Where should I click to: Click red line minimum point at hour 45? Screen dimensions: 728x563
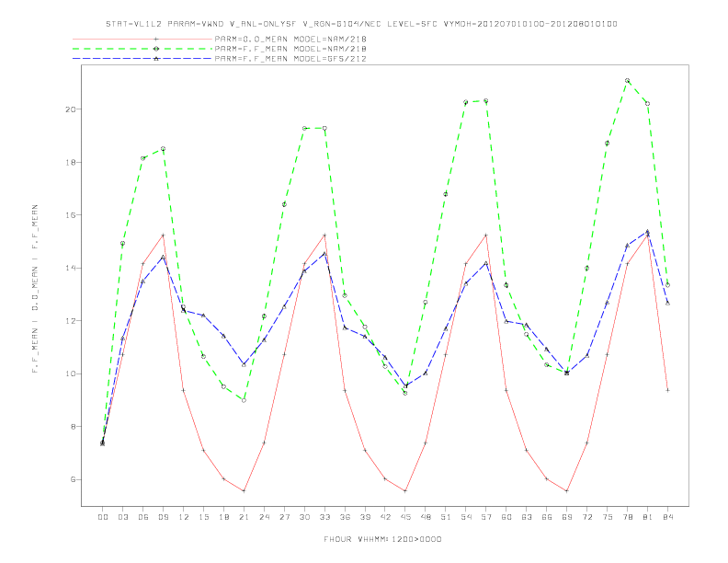click(x=405, y=491)
